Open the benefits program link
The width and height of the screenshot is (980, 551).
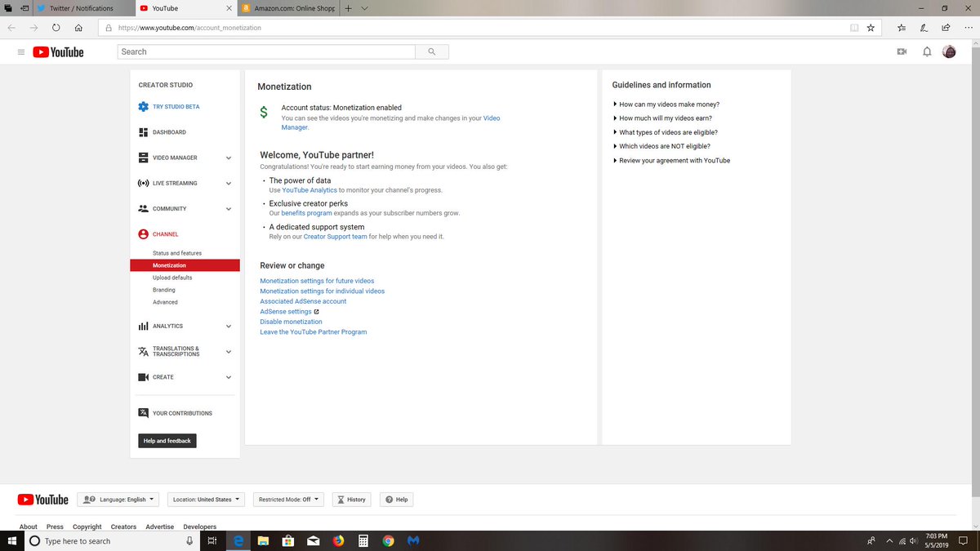[x=306, y=213]
